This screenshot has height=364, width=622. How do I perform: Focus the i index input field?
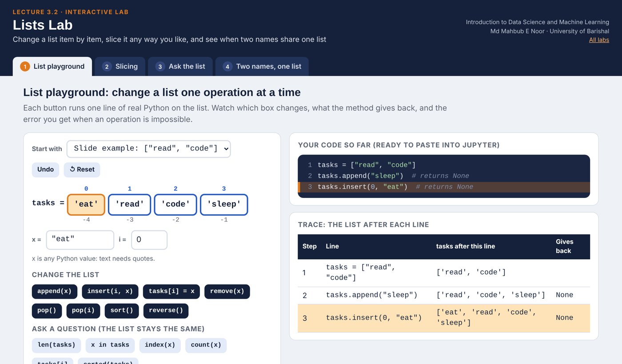tap(149, 240)
